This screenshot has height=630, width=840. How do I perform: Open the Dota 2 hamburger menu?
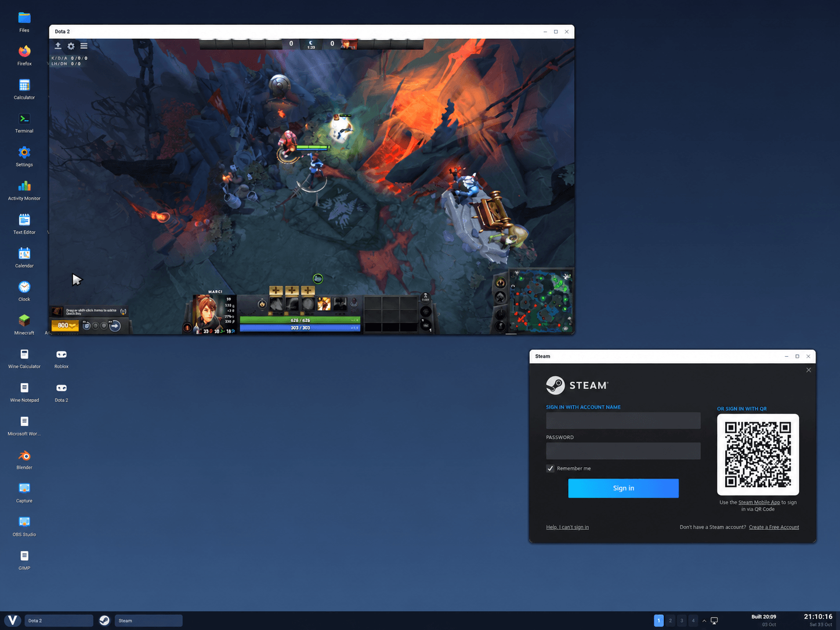pyautogui.click(x=84, y=46)
